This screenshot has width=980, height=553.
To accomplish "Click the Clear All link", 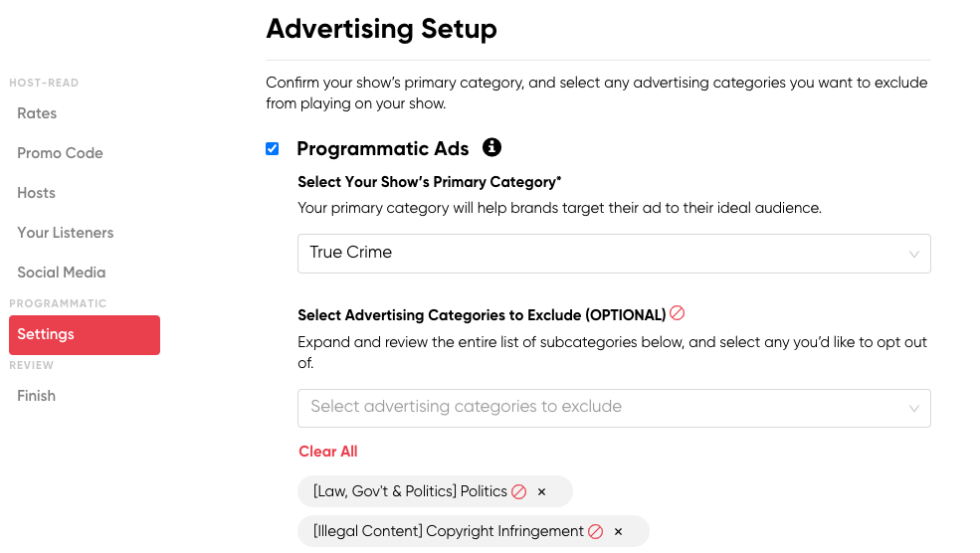I will point(328,452).
